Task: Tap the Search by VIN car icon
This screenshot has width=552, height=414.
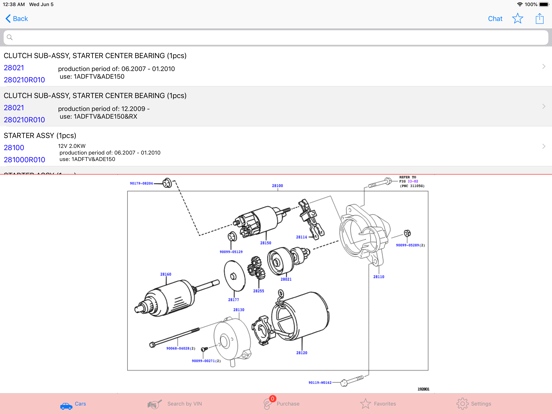Action: [154, 404]
